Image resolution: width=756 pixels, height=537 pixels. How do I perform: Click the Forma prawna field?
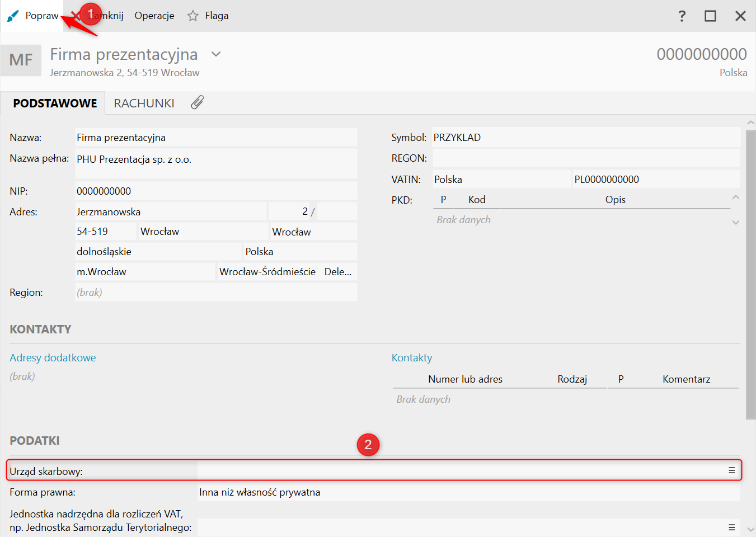[x=468, y=492]
